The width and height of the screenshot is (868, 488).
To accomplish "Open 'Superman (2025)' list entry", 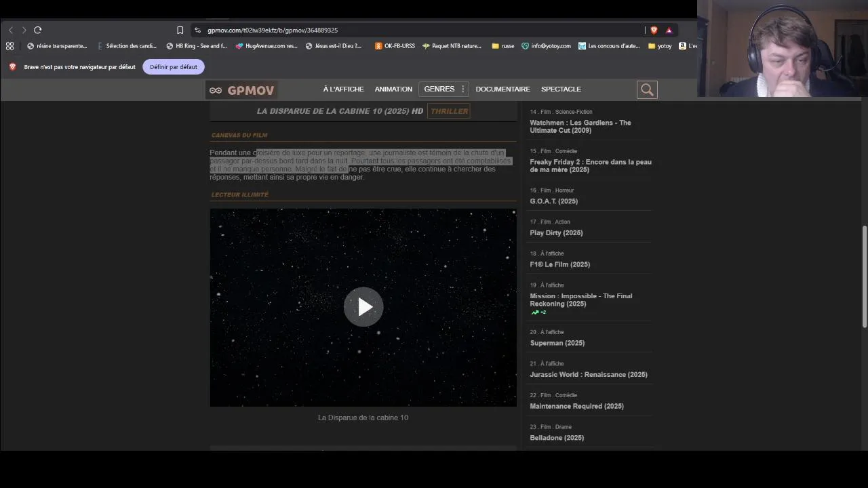I will tap(557, 343).
